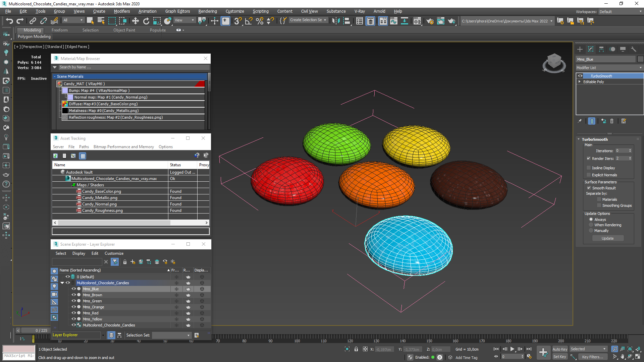Click the Link selection tool icon
644x362 pixels.
point(33,21)
